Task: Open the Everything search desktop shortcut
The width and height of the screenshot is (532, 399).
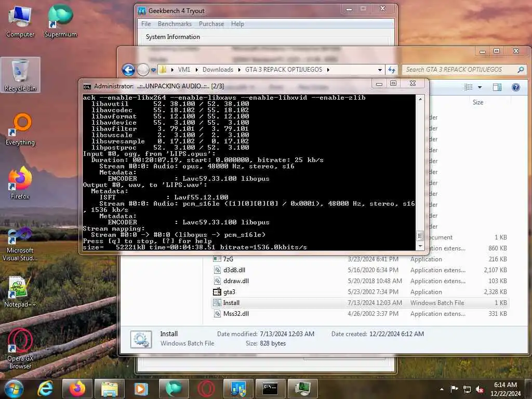Action: coord(20,129)
